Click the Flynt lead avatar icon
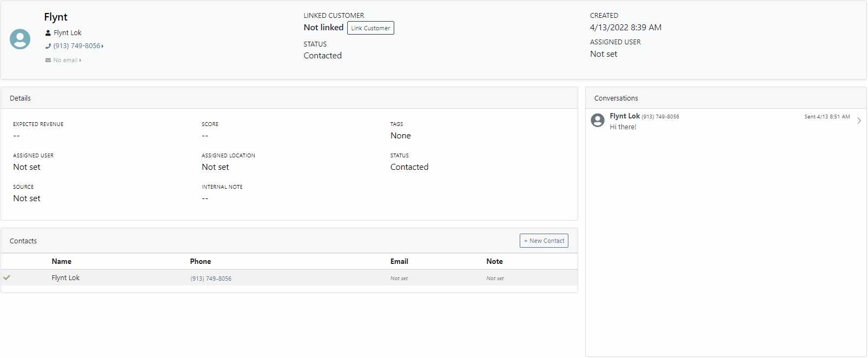This screenshot has height=358, width=868. coord(20,39)
